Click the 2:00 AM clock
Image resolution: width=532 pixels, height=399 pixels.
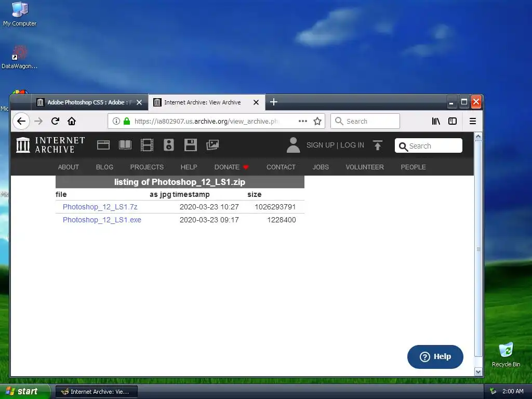[x=513, y=391]
